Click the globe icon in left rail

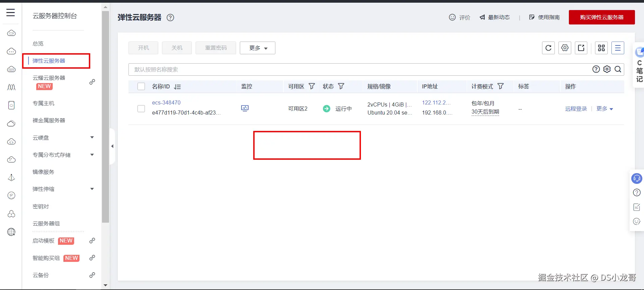tap(11, 232)
